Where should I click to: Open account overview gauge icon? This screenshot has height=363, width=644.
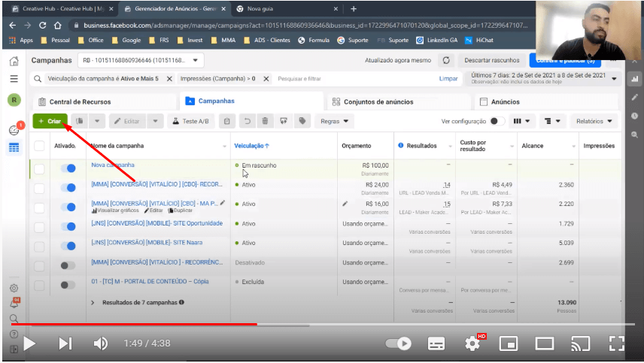click(x=14, y=130)
